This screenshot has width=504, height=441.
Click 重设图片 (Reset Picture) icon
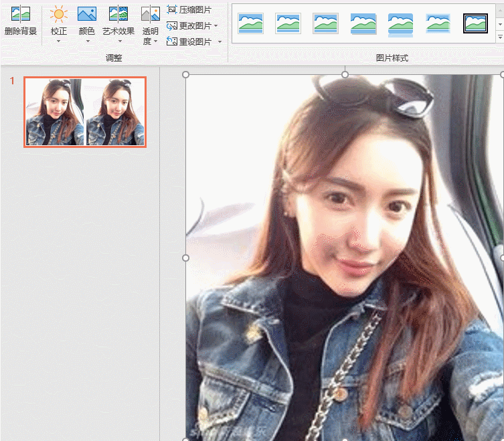(172, 41)
